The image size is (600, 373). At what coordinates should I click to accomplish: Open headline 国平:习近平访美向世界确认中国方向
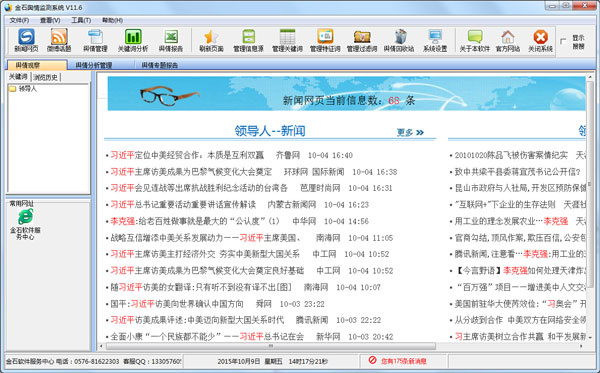point(177,304)
